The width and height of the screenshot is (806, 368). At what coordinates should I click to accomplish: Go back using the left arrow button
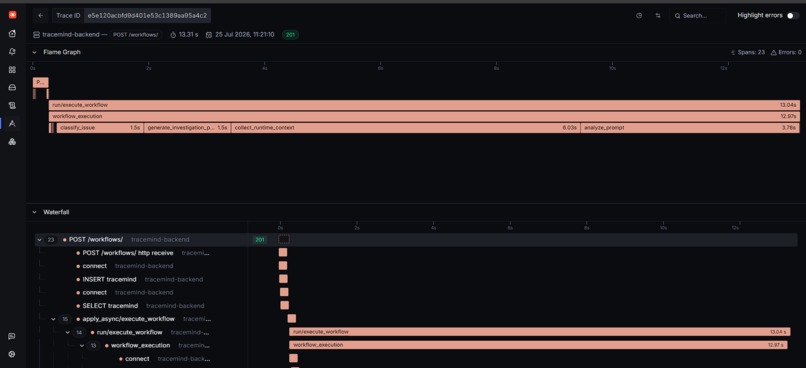click(41, 15)
